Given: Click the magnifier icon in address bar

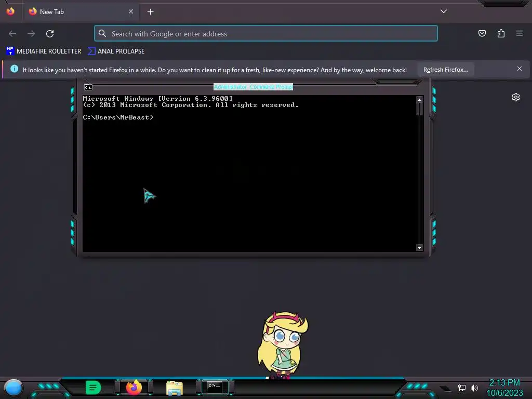Looking at the screenshot, I should pos(102,33).
